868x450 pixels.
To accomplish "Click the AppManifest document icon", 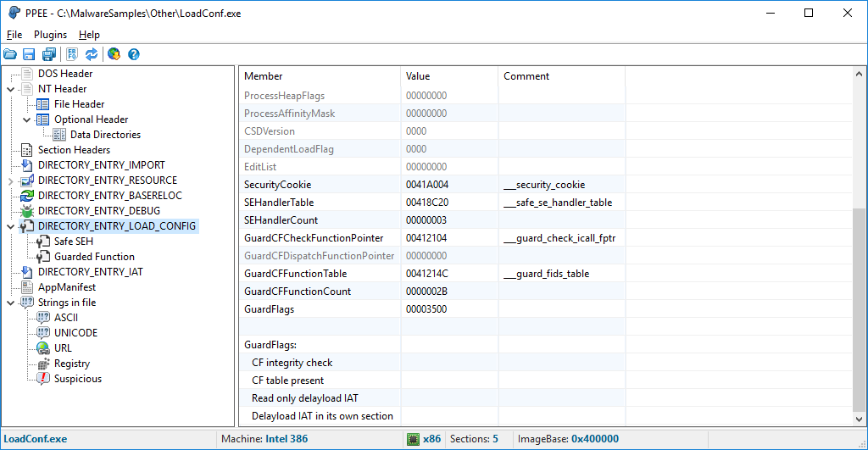I will [26, 287].
